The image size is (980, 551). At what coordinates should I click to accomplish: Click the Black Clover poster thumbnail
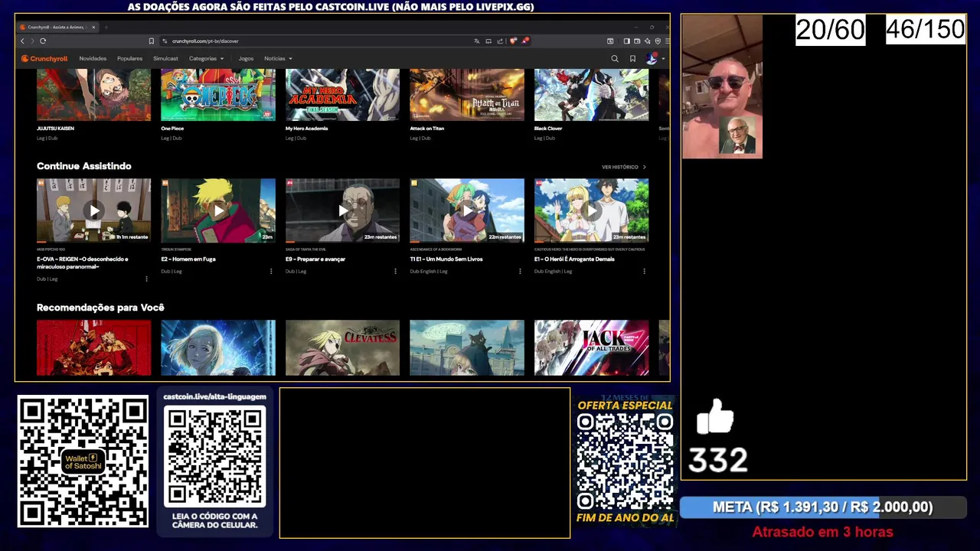(591, 95)
